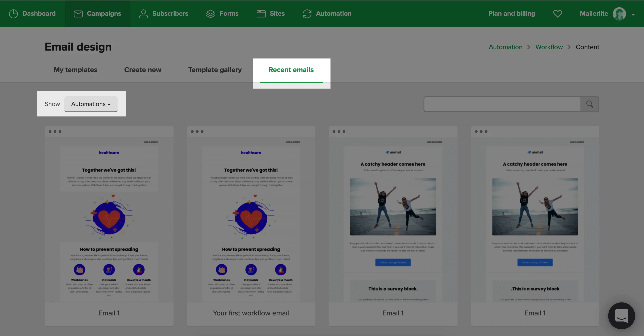The width and height of the screenshot is (644, 336).
Task: Click the Dashboard clock icon
Action: (x=13, y=14)
